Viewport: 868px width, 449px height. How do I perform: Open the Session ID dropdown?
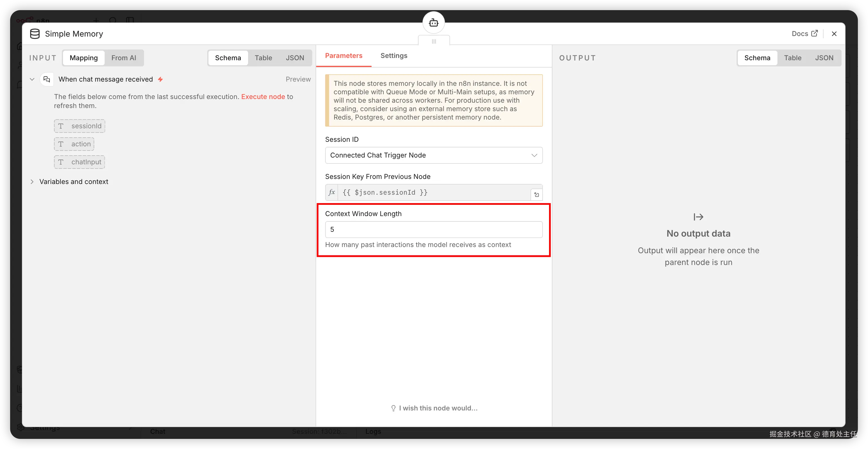[433, 155]
